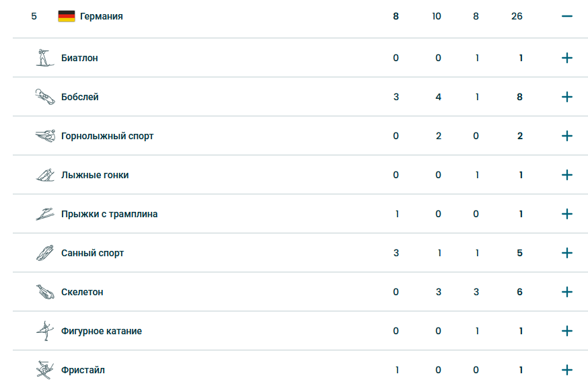Click the cross-country skiing icon
This screenshot has height=380, width=588.
pos(45,175)
